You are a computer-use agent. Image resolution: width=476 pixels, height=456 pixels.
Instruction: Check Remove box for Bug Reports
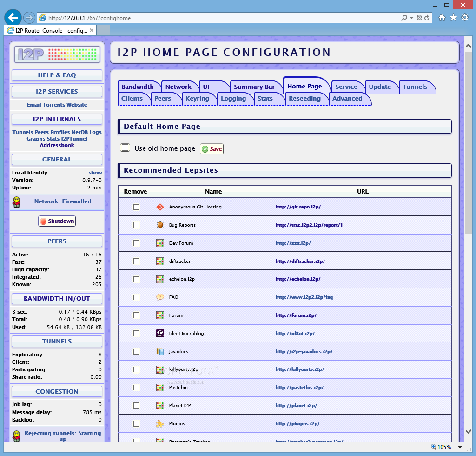tap(137, 225)
